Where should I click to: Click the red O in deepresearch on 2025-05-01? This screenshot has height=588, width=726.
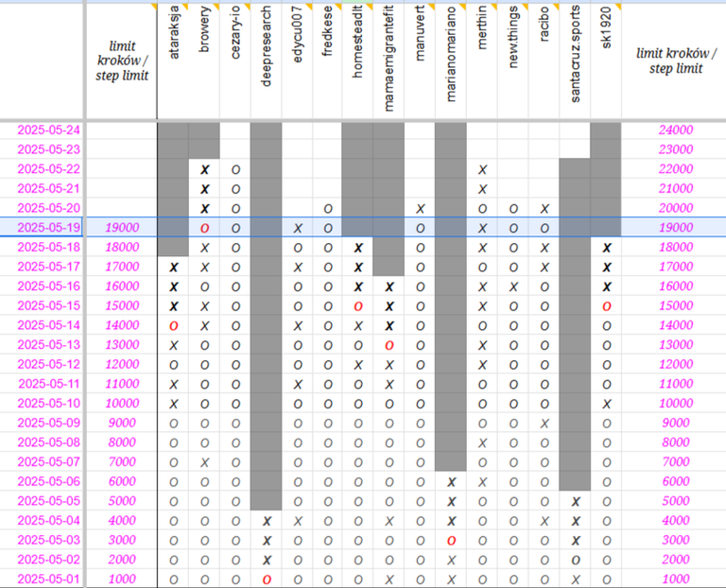tap(267, 579)
